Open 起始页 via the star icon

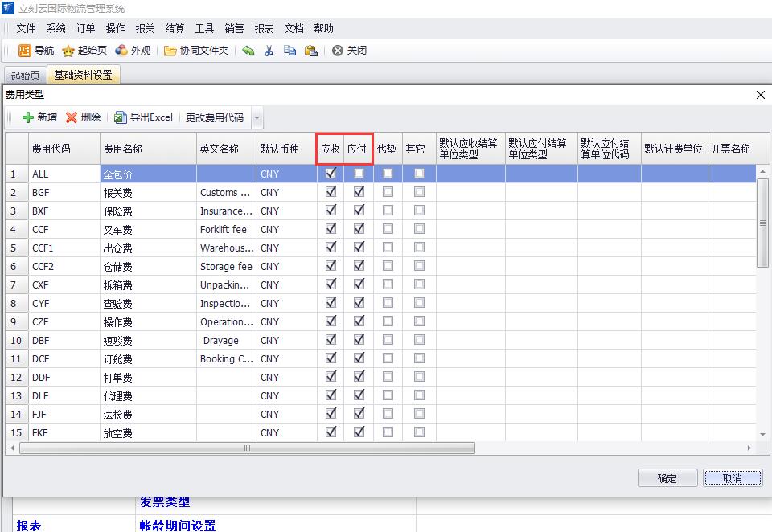click(x=69, y=51)
